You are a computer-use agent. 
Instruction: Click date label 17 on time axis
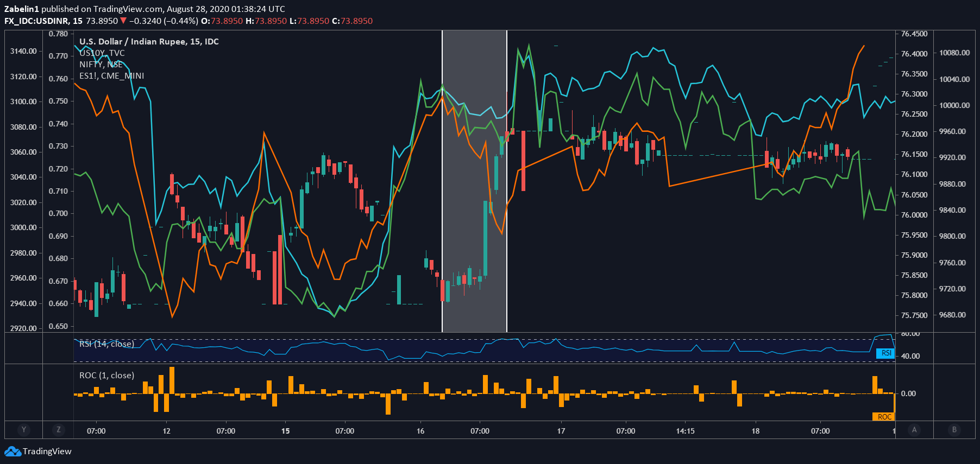coord(561,431)
